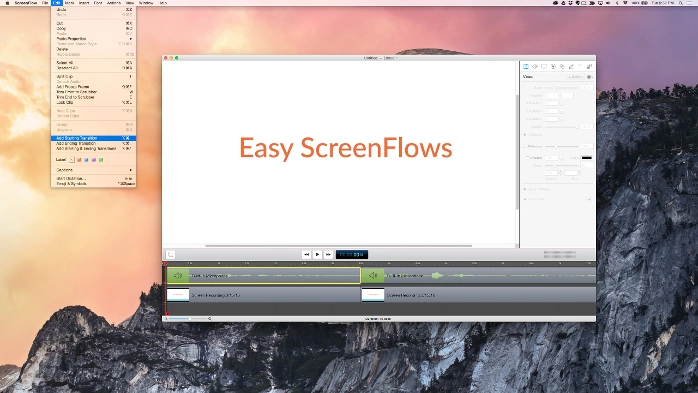698x393 pixels.
Task: Open the Window menu in menu bar
Action: (x=146, y=3)
